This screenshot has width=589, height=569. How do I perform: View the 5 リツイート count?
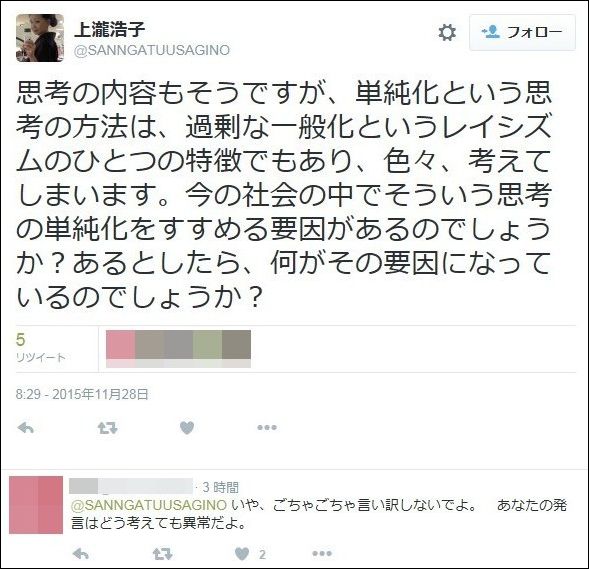tap(41, 348)
